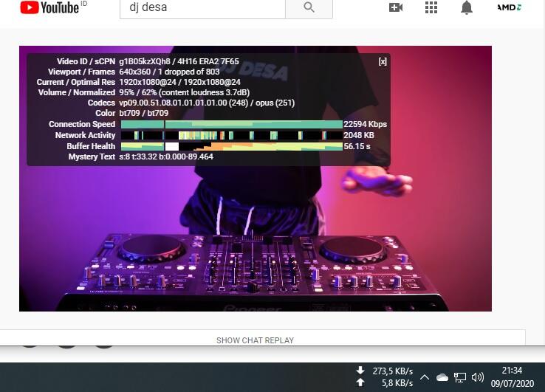
Task: Open the YouTube apps grid icon
Action: tap(431, 7)
